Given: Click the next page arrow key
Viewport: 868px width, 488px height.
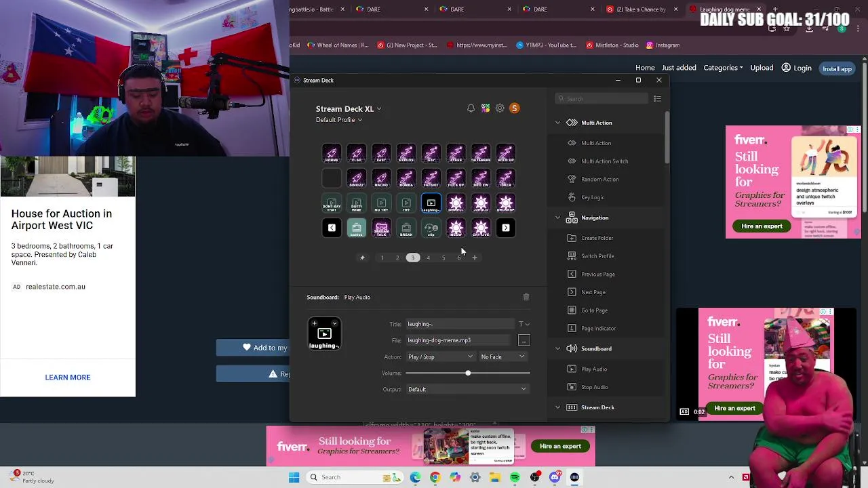Looking at the screenshot, I should click(506, 228).
